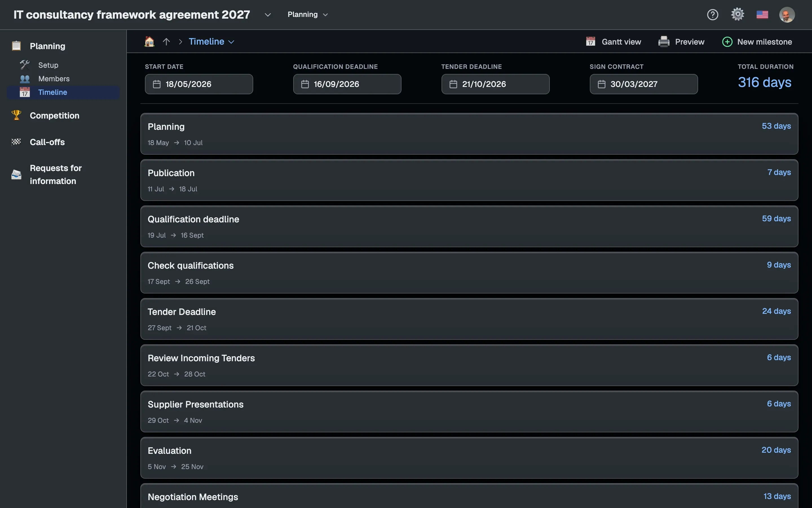
Task: Edit the Tender Deadline date field
Action: pos(495,84)
